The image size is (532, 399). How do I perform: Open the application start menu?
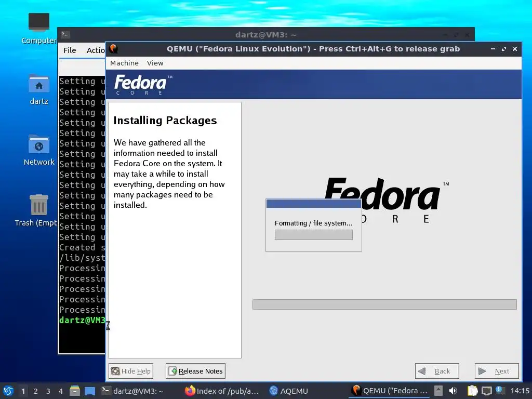8,391
